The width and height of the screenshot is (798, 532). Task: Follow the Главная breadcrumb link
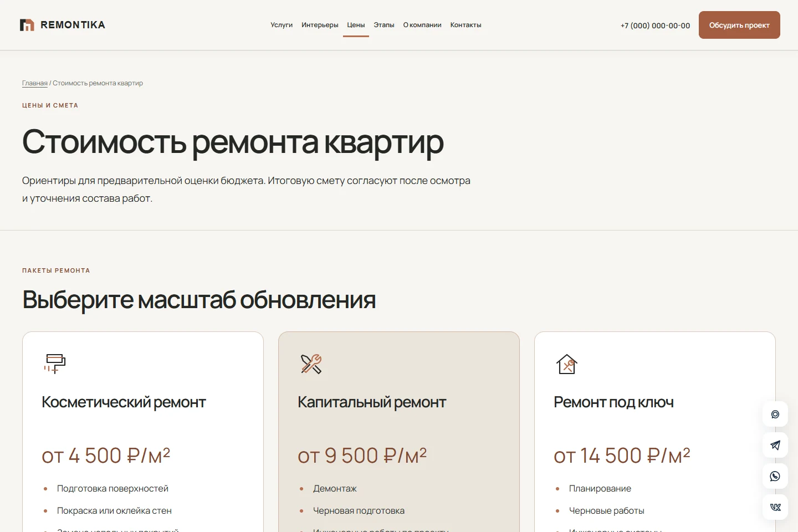[x=35, y=83]
